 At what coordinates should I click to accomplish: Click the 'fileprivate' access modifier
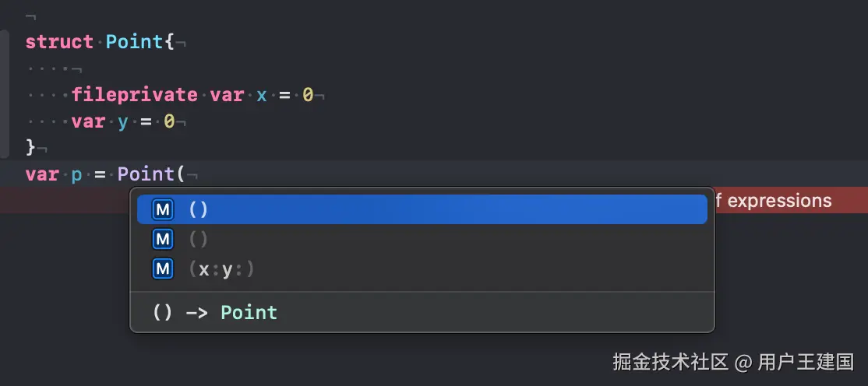134,95
